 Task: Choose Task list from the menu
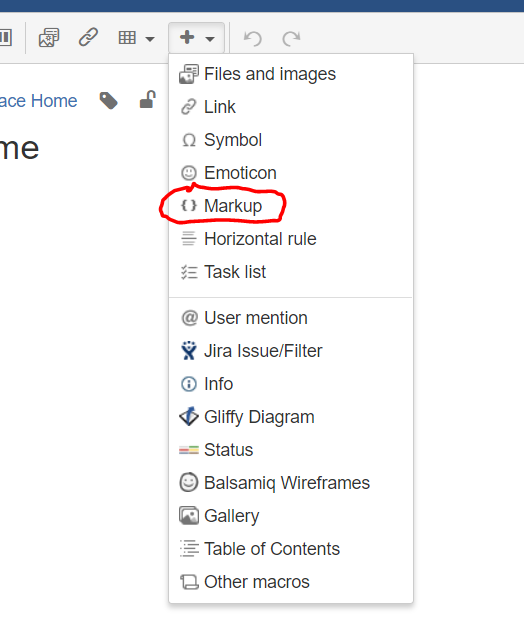pos(291,272)
